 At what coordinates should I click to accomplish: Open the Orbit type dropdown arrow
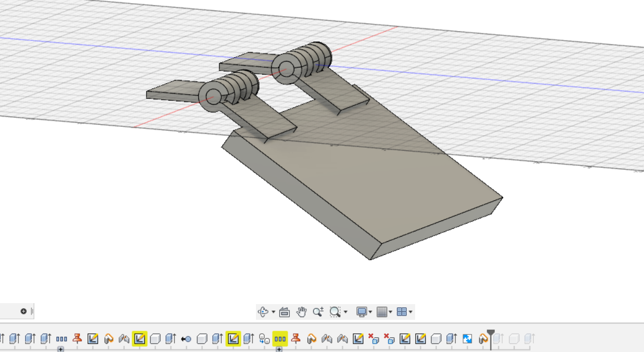(x=273, y=312)
